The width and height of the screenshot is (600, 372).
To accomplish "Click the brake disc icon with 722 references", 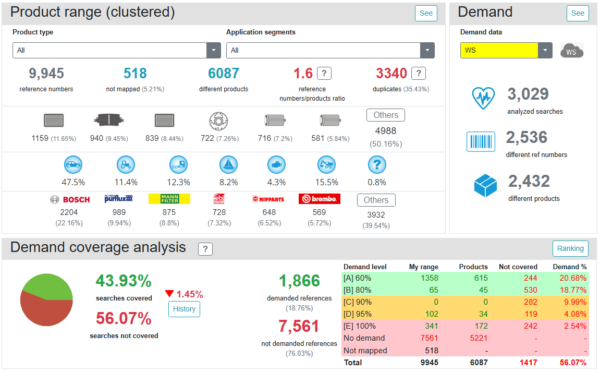I will tap(218, 121).
